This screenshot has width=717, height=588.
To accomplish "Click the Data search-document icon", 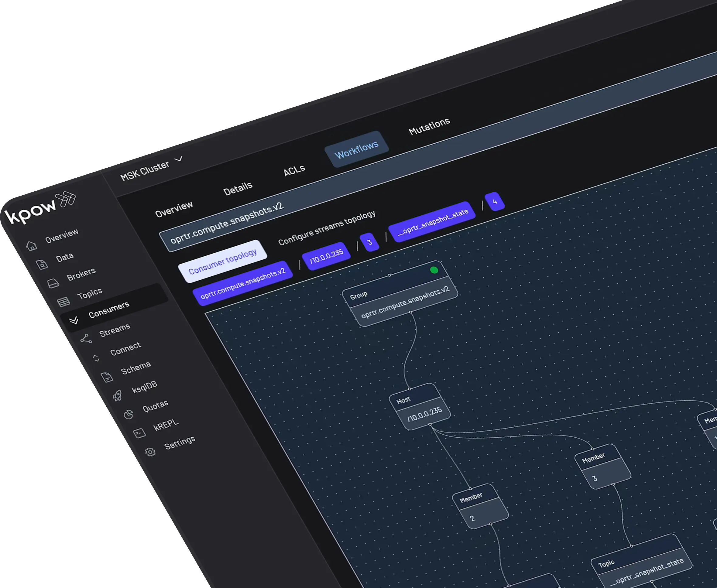I will coord(42,264).
